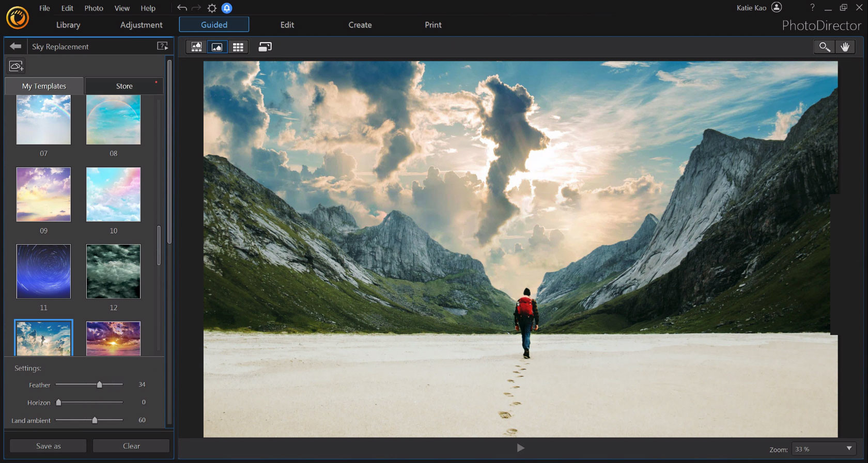Open Sky Replacement tutorial help icon
Image resolution: width=868 pixels, height=463 pixels.
point(162,46)
